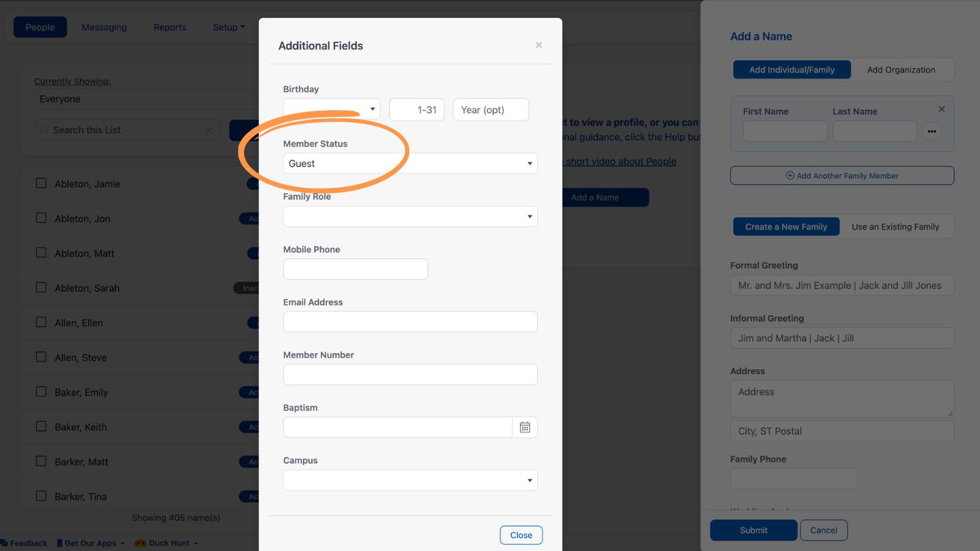Close the Additional Fields dialog with X
The image size is (980, 551).
pyautogui.click(x=538, y=45)
